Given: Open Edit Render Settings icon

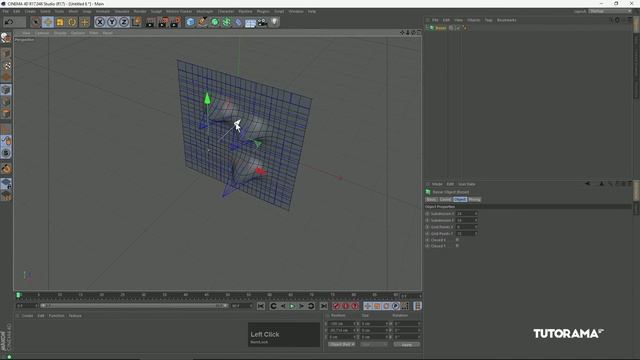Looking at the screenshot, I should point(176,22).
